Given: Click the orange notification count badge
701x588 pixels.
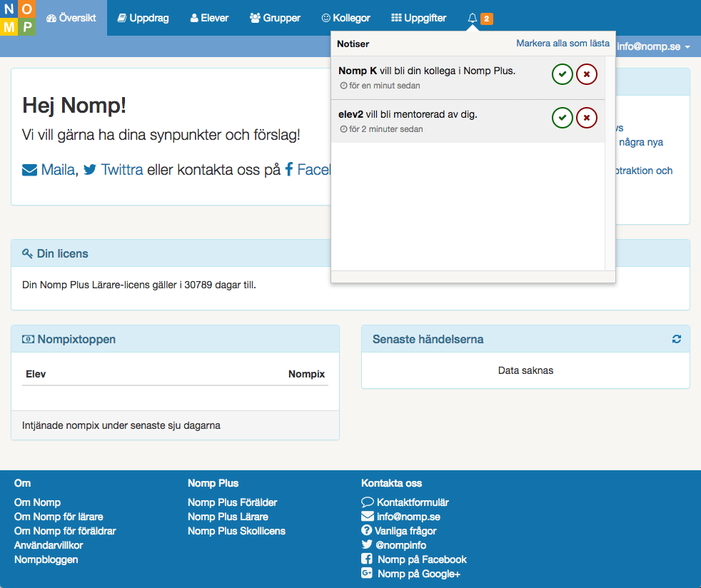Looking at the screenshot, I should pos(486,19).
